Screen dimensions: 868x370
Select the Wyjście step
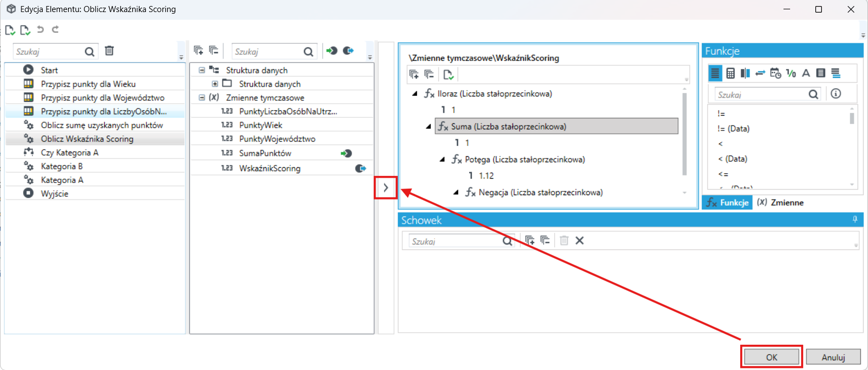95,193
